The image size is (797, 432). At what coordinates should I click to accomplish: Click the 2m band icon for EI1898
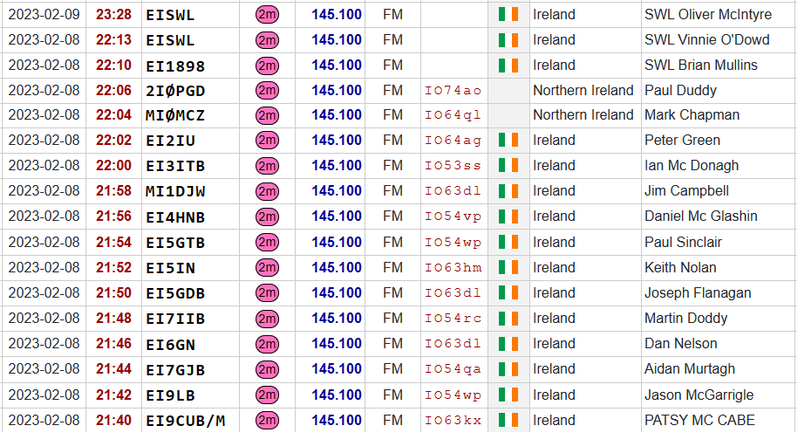tap(267, 65)
